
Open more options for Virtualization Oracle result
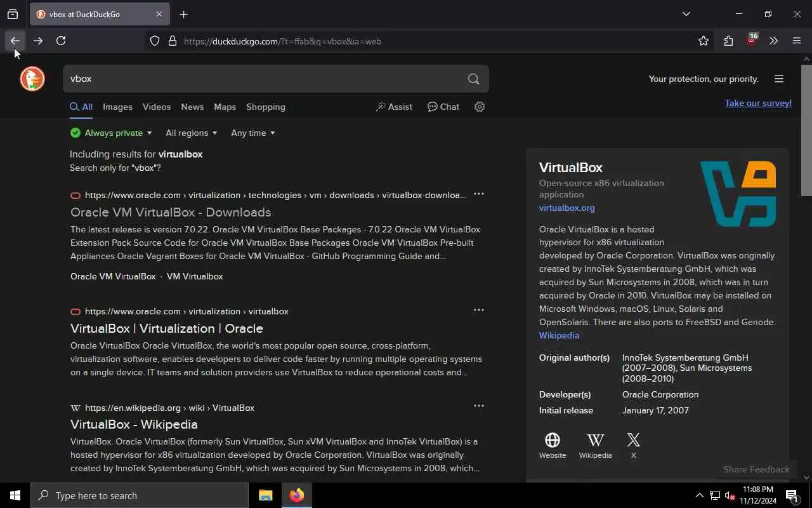(x=479, y=310)
